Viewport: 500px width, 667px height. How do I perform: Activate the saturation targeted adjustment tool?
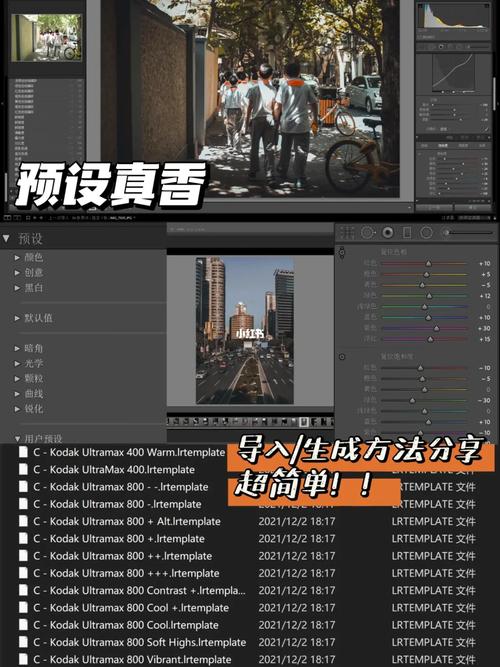click(342, 356)
